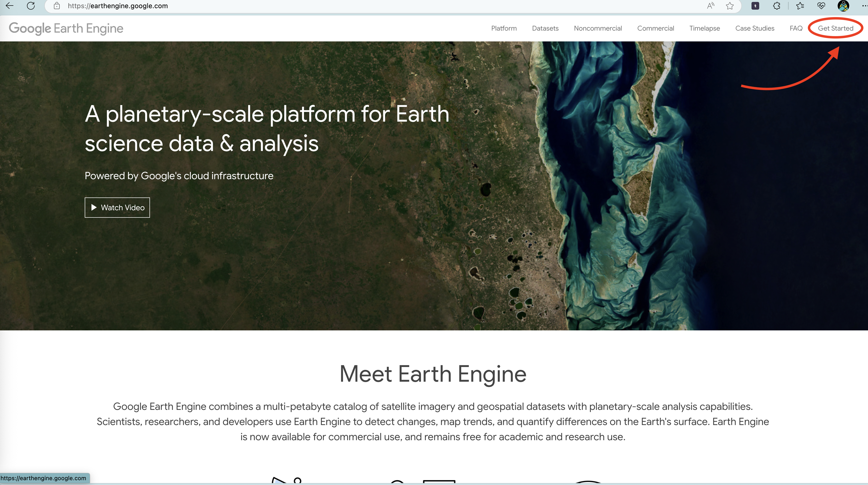Open the Extensions puzzle icon
The image size is (868, 485).
pos(777,6)
